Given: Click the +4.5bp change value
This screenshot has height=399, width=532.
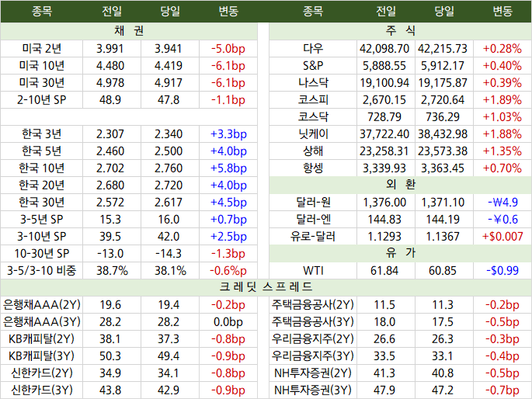Looking at the screenshot, I should coord(228,203).
